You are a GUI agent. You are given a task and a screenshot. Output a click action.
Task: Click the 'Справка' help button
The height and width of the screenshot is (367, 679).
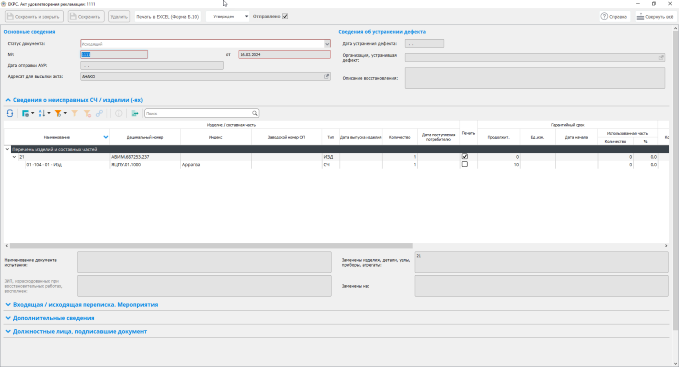614,16
